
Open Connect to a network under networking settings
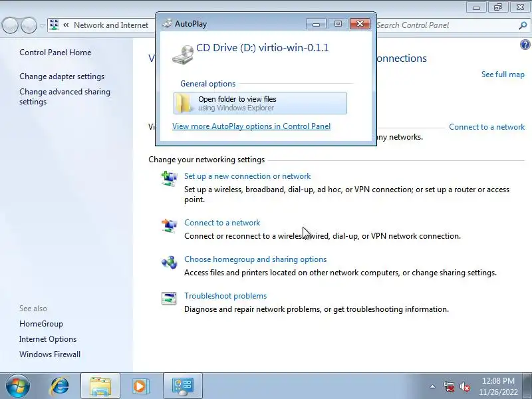click(x=222, y=223)
